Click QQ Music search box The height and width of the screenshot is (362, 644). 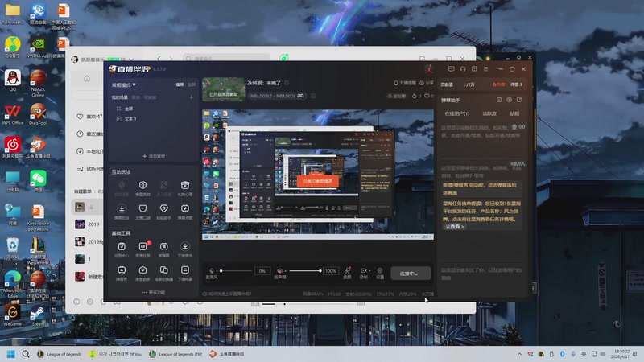226,59
